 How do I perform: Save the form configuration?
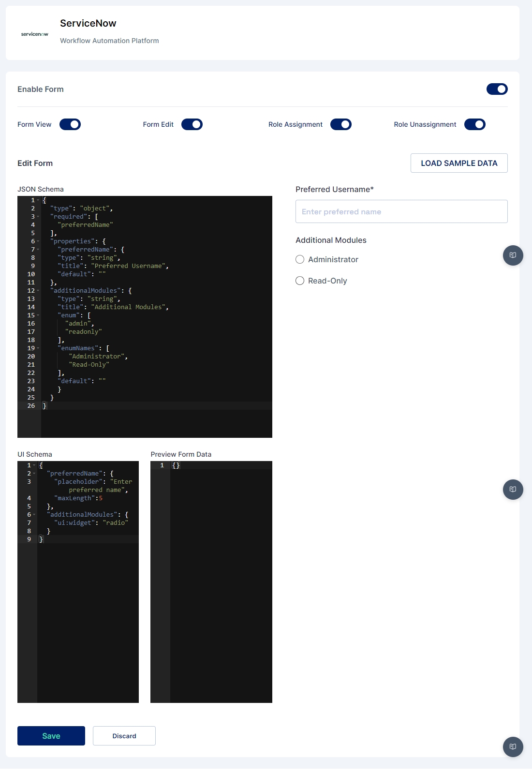[51, 736]
